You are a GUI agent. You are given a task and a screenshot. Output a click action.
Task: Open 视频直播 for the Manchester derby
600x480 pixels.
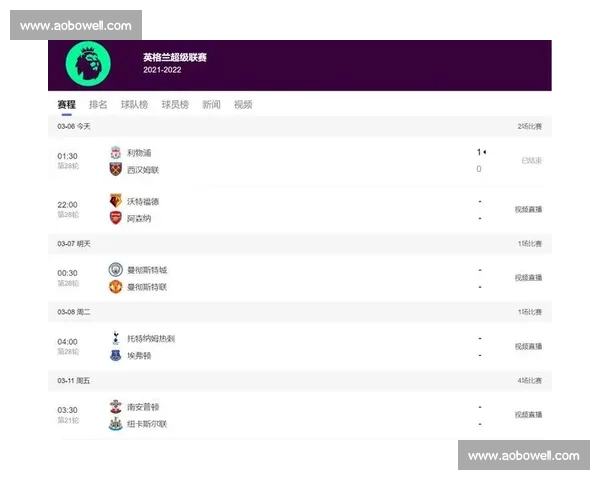click(528, 278)
